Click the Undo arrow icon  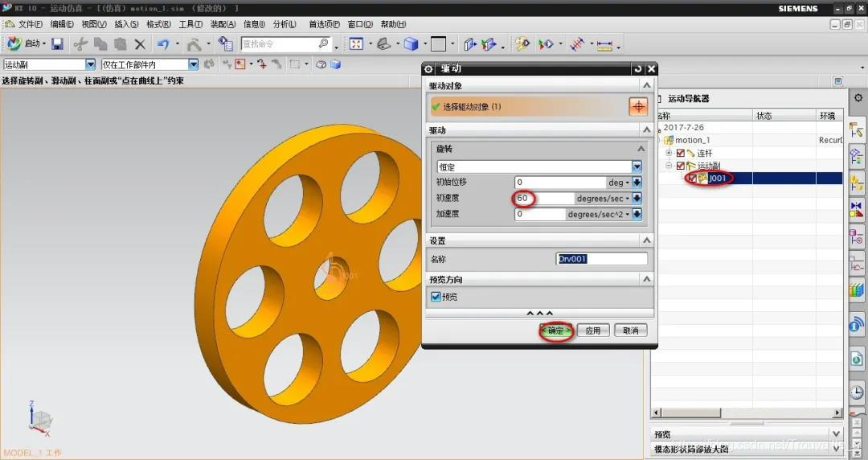coord(162,43)
